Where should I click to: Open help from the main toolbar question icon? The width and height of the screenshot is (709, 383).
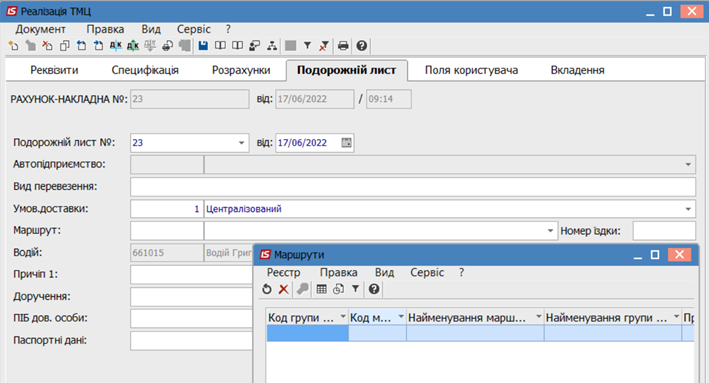click(361, 46)
